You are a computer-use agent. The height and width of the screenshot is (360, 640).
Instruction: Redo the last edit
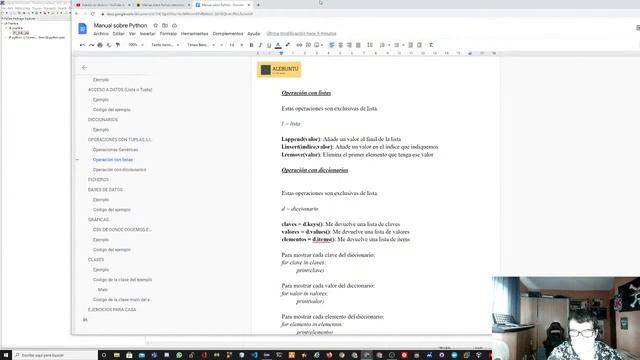(x=91, y=45)
